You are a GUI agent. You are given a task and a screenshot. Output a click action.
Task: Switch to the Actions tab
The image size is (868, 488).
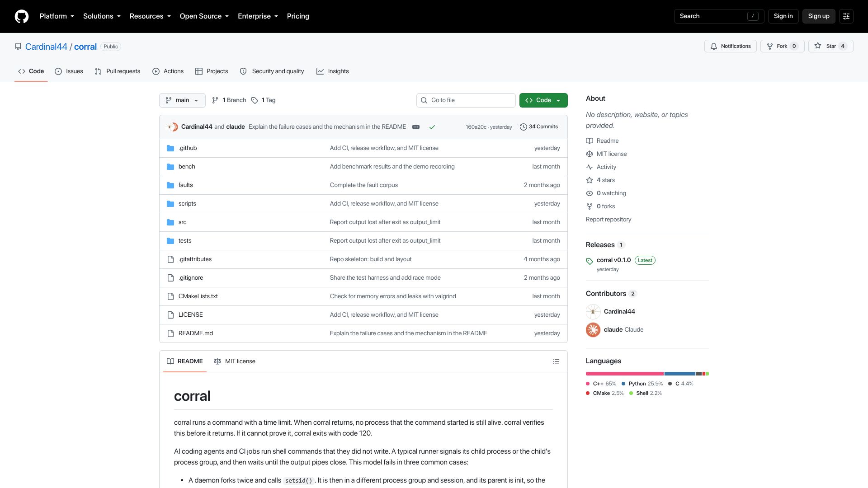[168, 71]
